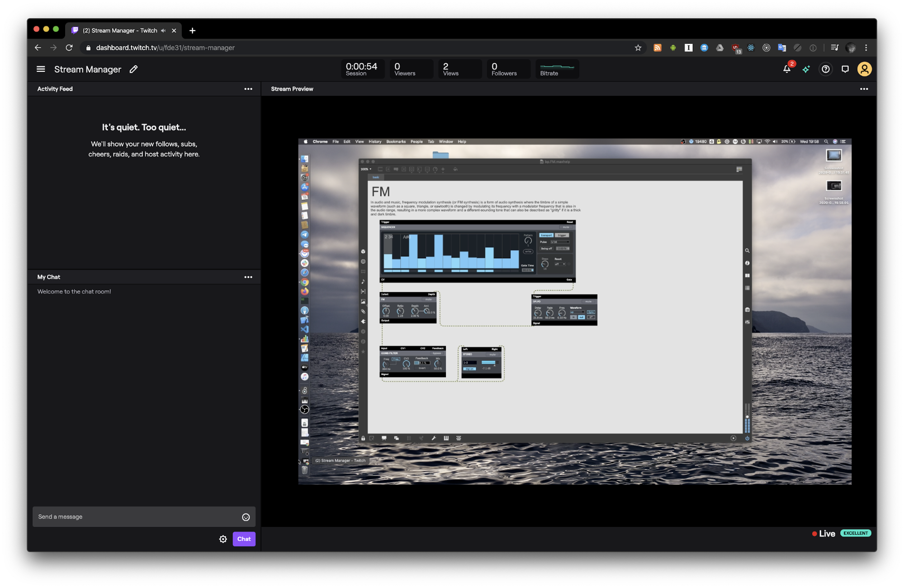
Task: Click top Screenshot thumbnail in preview desktop
Action: pyautogui.click(x=834, y=156)
